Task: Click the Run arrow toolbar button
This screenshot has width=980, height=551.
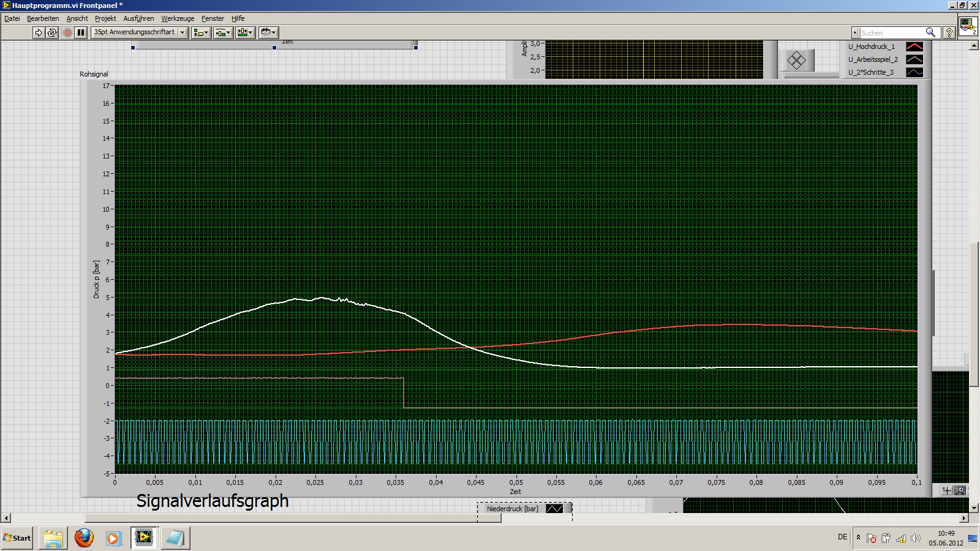Action: pyautogui.click(x=39, y=32)
